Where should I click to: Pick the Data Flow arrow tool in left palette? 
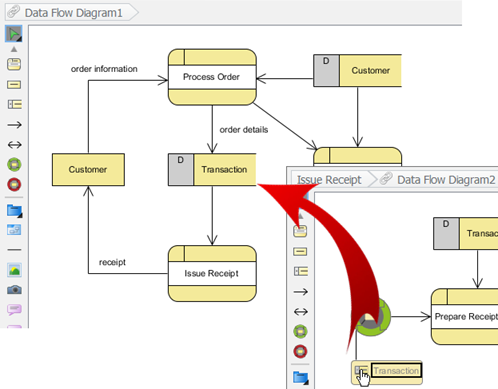(x=14, y=125)
